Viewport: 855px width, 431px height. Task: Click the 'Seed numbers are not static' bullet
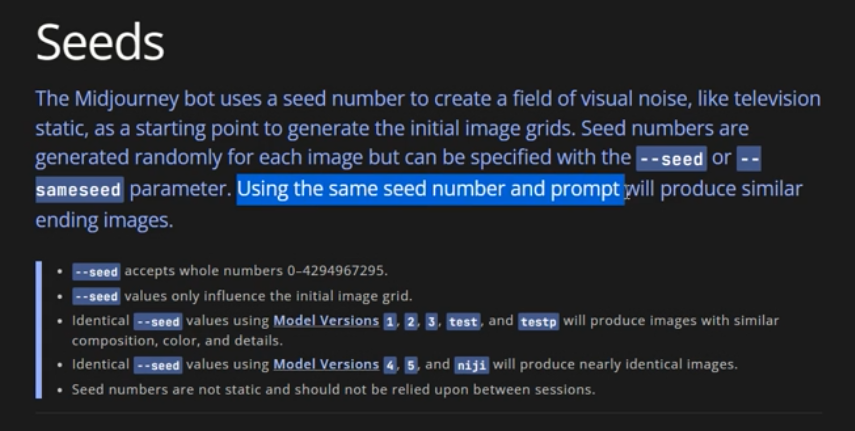pos(333,389)
